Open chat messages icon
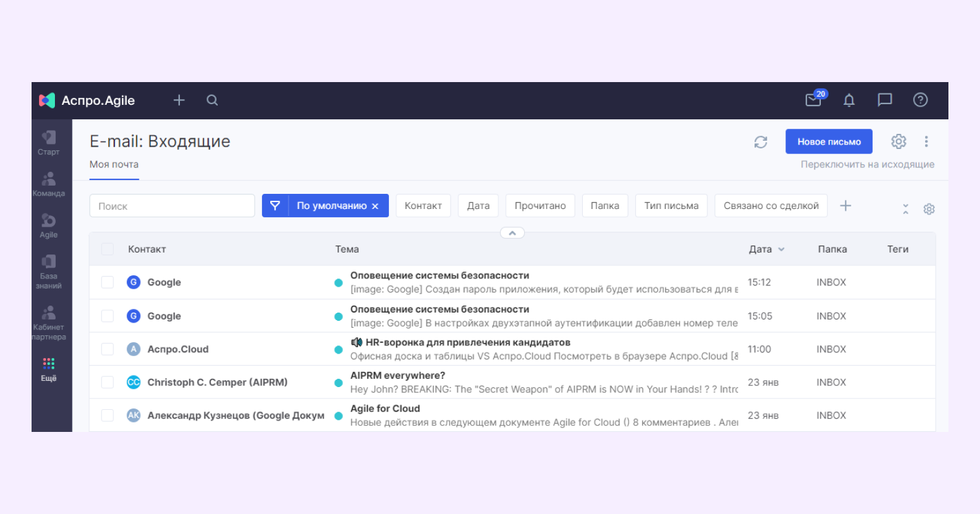This screenshot has width=980, height=514. 885,100
